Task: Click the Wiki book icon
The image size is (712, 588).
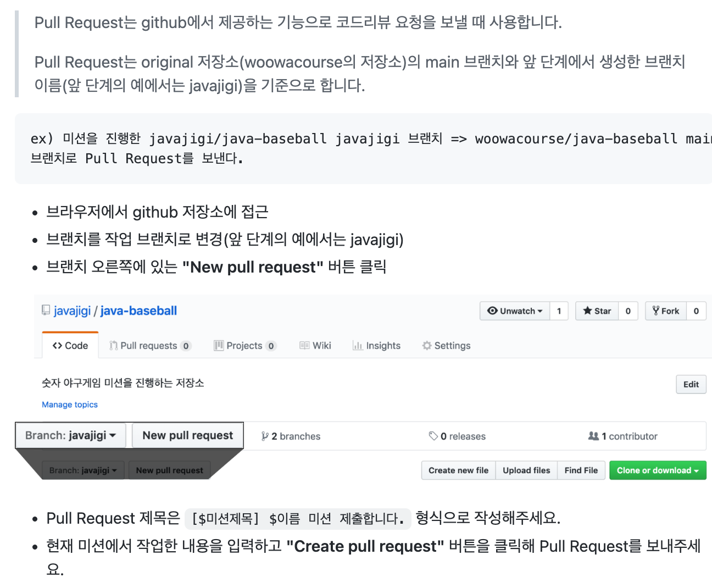Action: pos(304,346)
